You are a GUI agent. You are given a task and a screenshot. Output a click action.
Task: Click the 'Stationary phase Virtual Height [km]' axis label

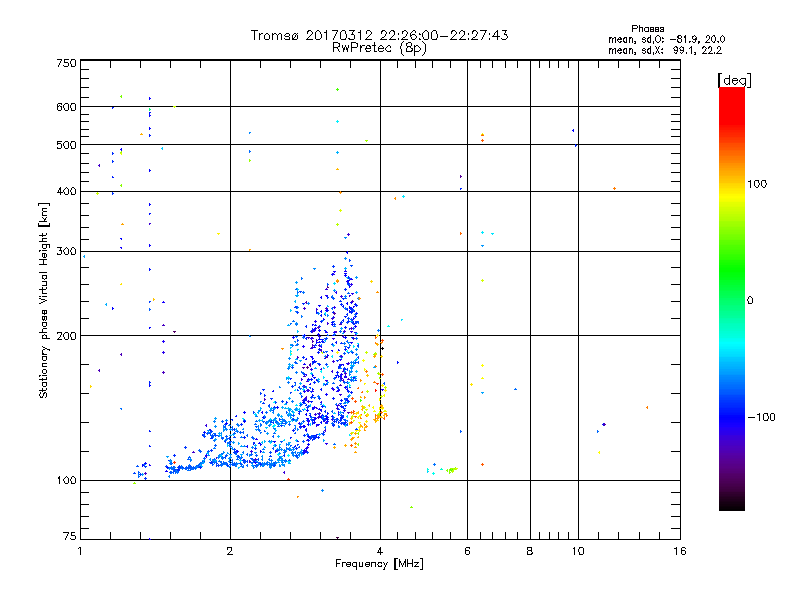click(x=44, y=301)
